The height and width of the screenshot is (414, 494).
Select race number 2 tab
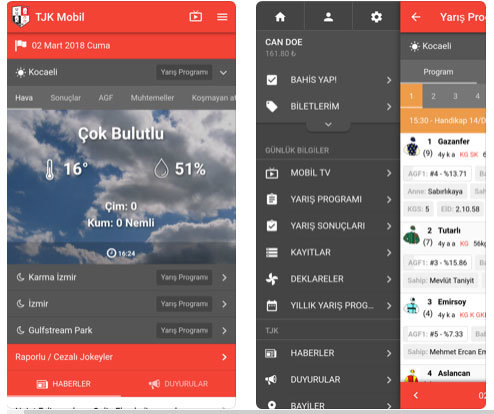click(433, 96)
